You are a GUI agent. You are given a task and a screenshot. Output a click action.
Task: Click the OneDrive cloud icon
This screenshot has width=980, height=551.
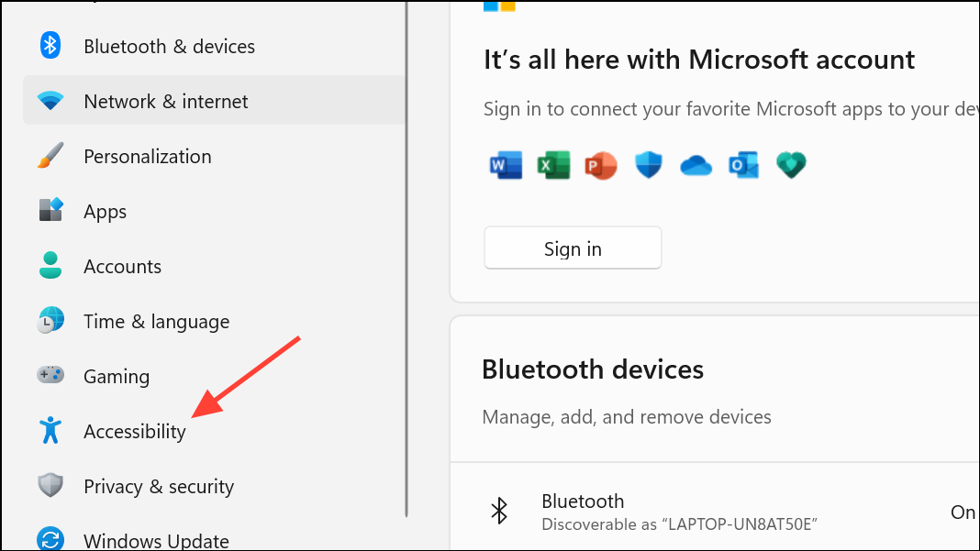click(696, 166)
